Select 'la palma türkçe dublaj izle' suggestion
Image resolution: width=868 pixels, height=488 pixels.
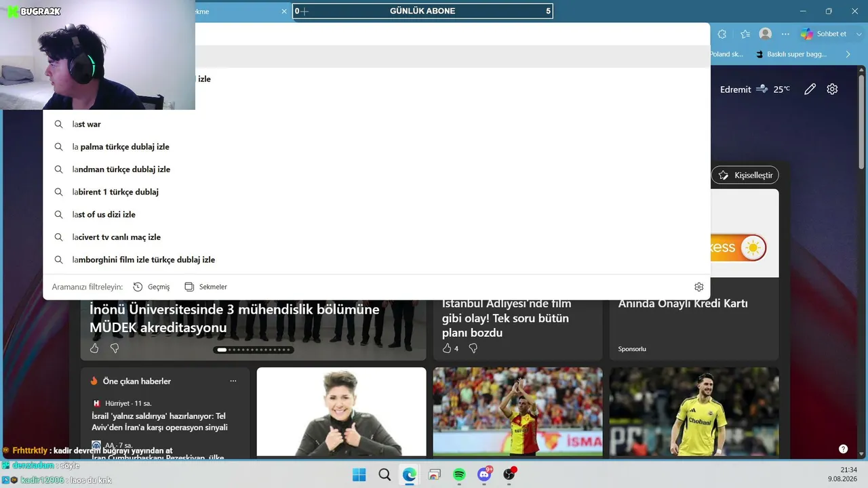tap(376, 146)
